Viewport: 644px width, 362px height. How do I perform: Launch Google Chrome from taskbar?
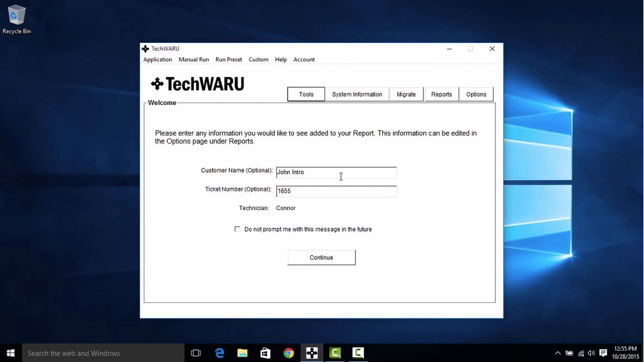(x=289, y=353)
